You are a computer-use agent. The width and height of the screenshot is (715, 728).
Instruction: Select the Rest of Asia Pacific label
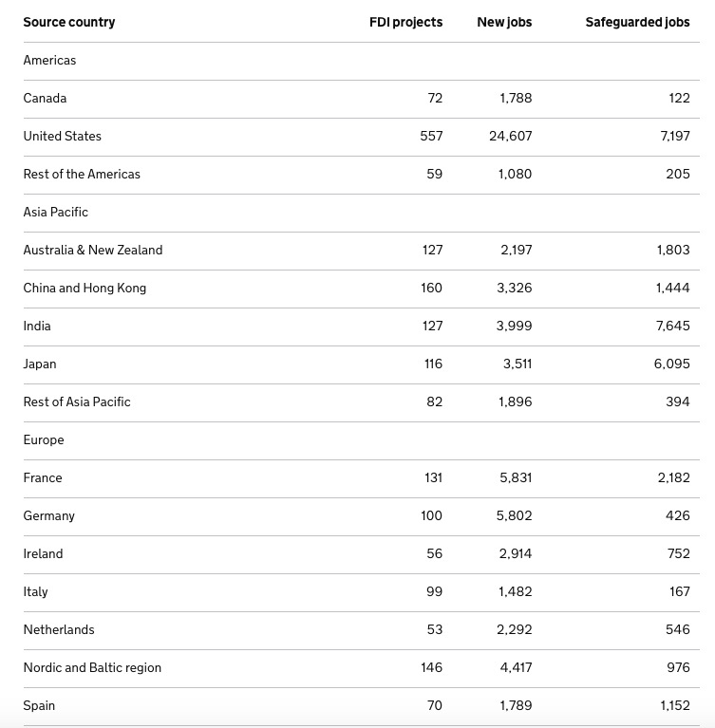click(x=77, y=402)
